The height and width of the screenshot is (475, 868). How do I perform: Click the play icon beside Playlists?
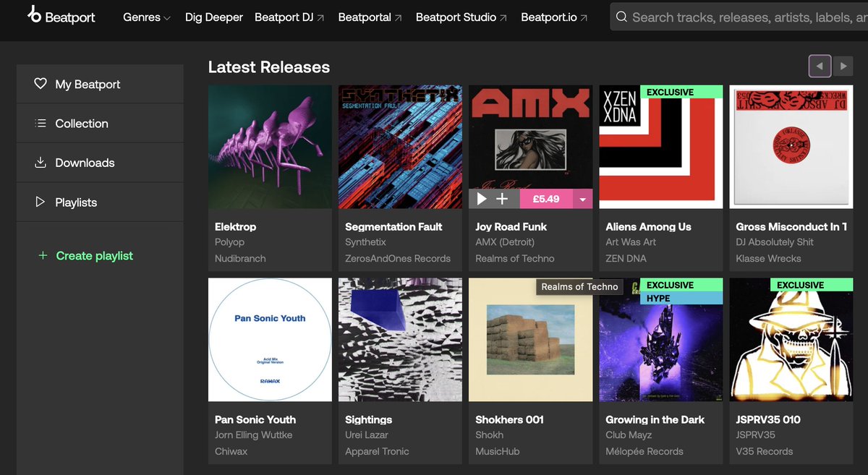pos(41,202)
